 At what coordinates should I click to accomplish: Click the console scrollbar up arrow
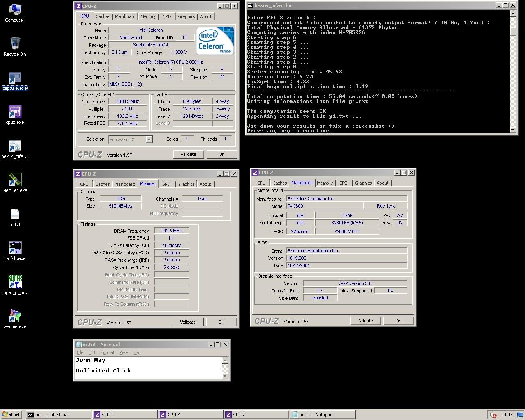[513, 14]
